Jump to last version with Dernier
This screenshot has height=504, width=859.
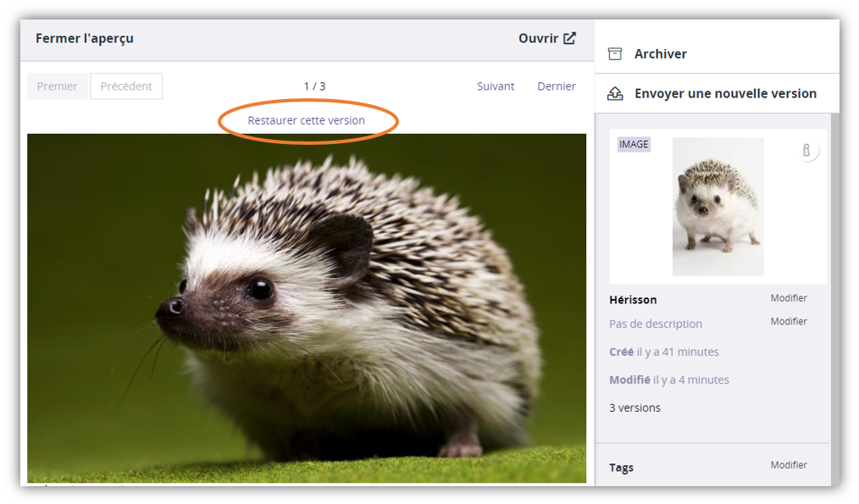[557, 86]
